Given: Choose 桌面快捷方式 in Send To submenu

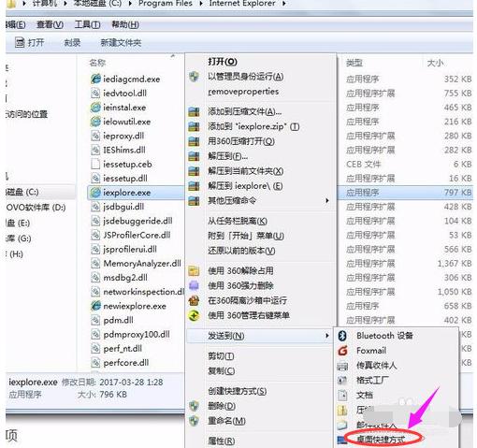Looking at the screenshot, I should tap(381, 440).
